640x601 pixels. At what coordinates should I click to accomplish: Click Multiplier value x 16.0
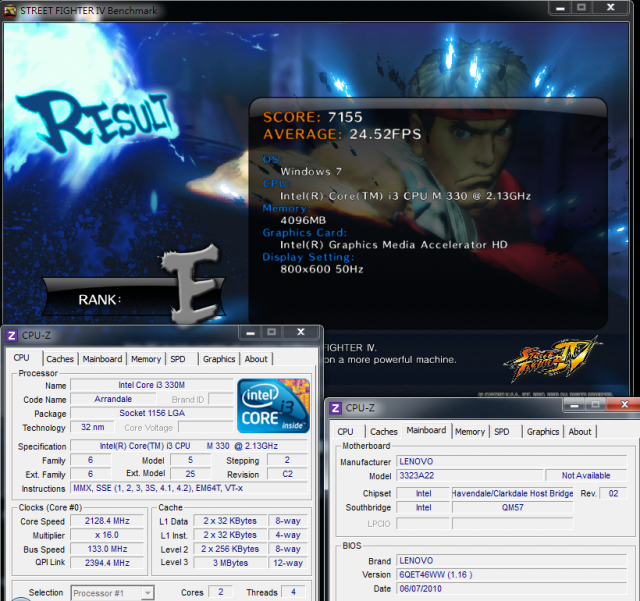107,535
